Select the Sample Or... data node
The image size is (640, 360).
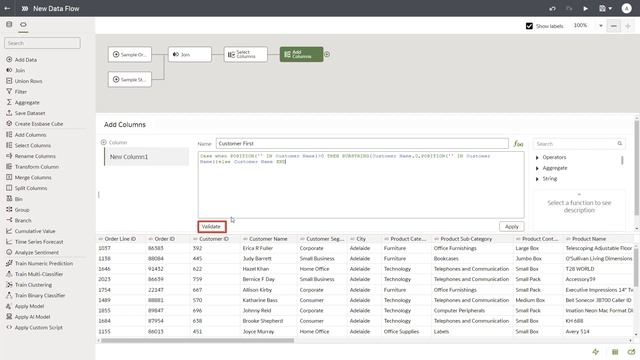click(x=130, y=54)
